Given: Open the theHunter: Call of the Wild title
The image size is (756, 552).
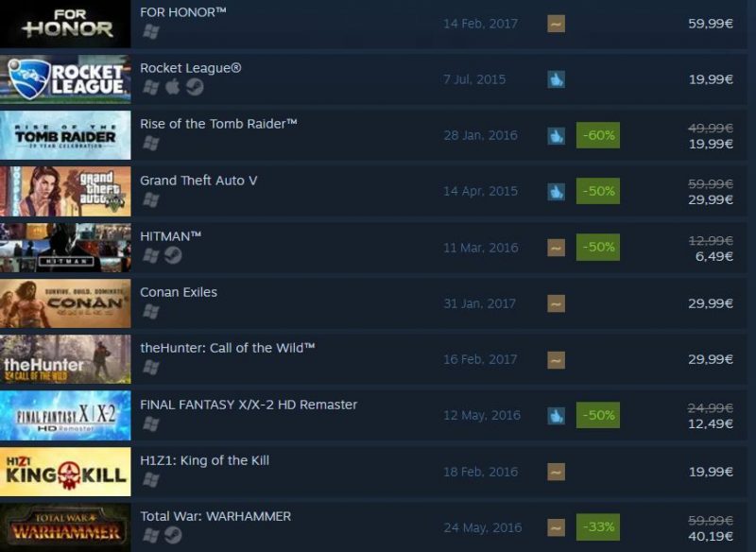Looking at the screenshot, I should pos(228,348).
